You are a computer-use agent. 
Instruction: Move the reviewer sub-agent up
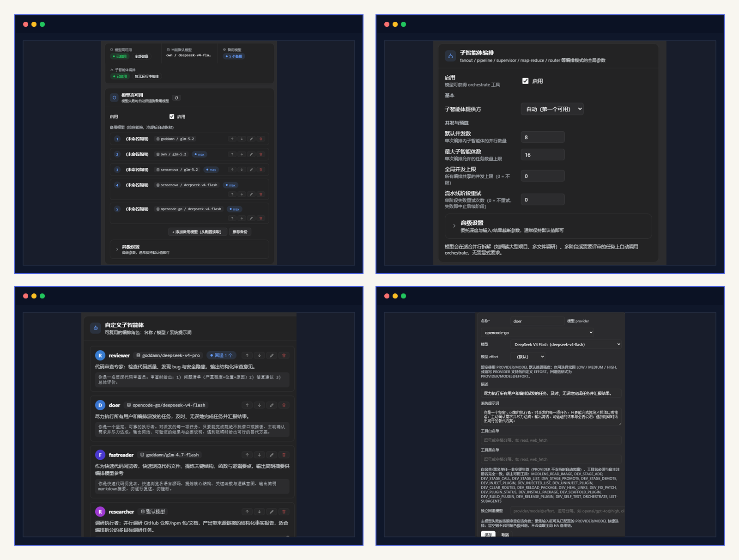247,355
